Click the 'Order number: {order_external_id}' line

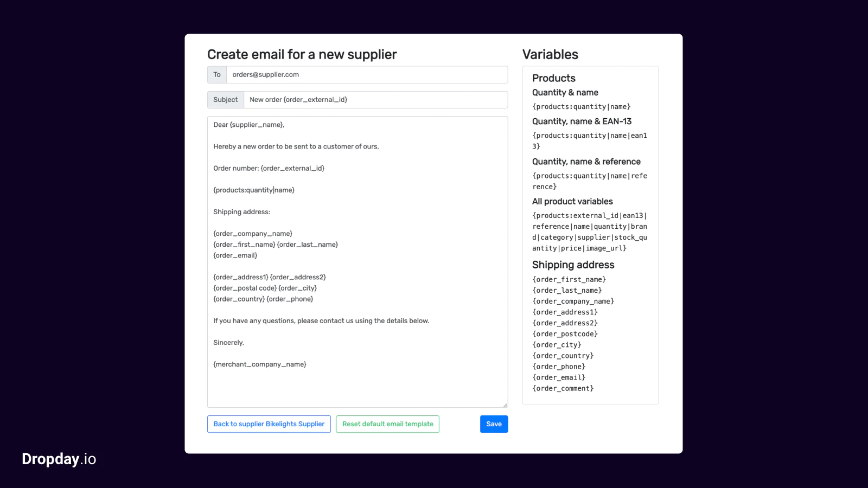pos(269,169)
